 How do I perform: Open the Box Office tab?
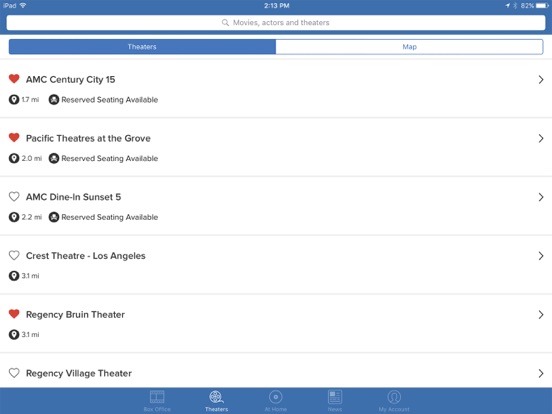tap(157, 401)
